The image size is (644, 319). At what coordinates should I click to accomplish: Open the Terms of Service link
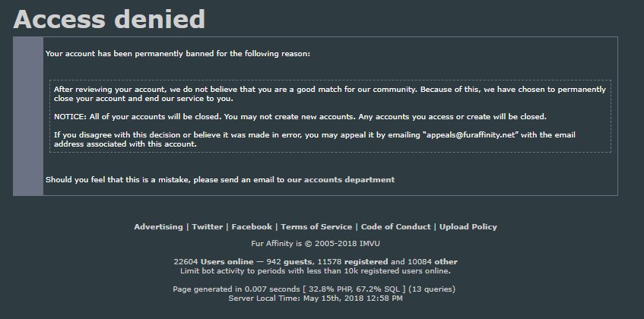pos(316,227)
